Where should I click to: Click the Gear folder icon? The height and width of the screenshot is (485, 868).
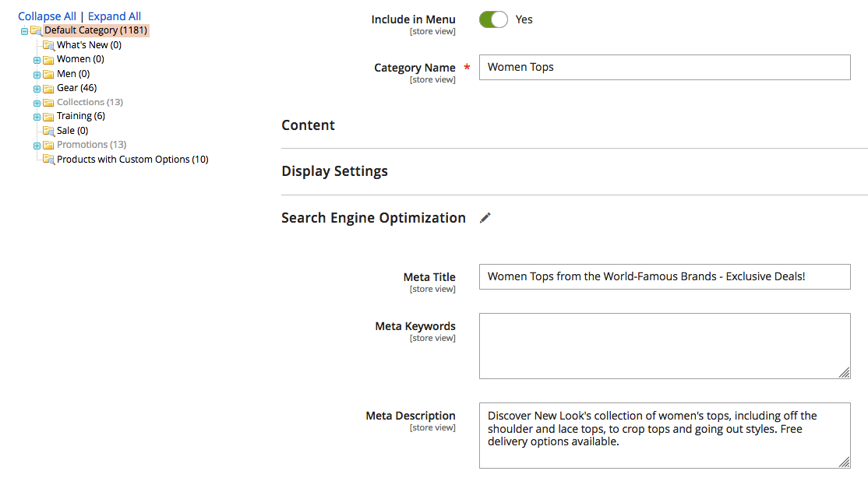click(x=47, y=87)
